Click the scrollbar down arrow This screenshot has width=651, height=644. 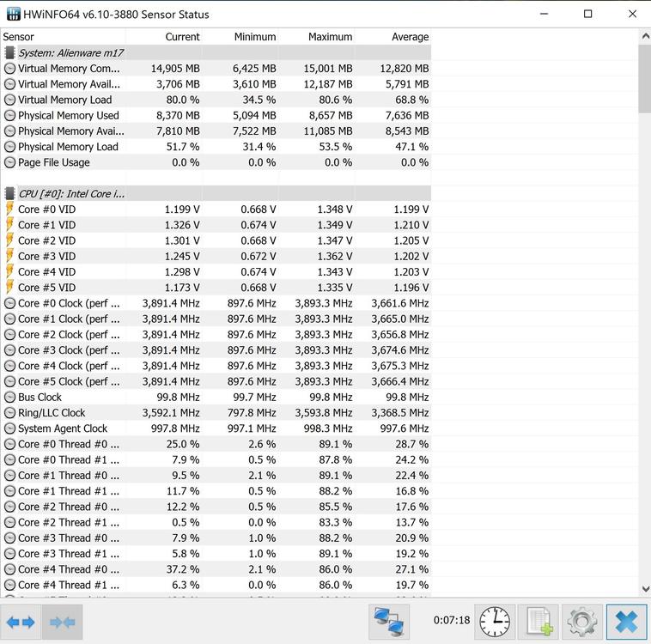[645, 589]
